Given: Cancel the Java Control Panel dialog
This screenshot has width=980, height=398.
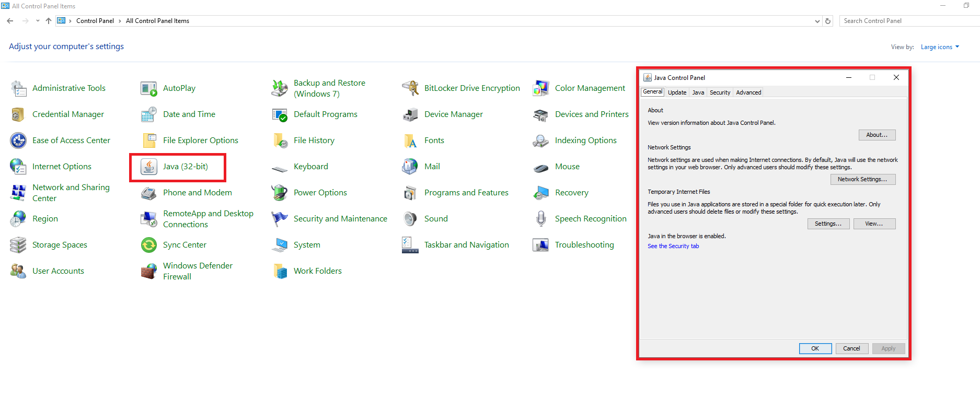Looking at the screenshot, I should pyautogui.click(x=851, y=348).
